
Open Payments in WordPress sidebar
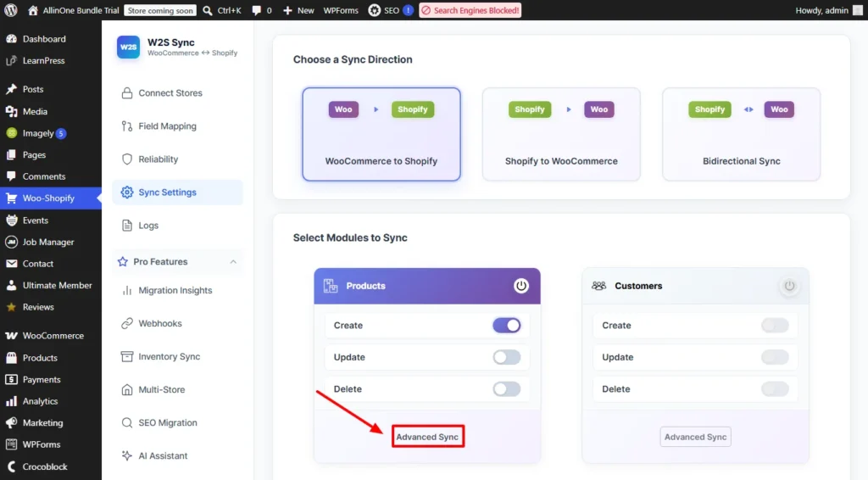point(50,379)
